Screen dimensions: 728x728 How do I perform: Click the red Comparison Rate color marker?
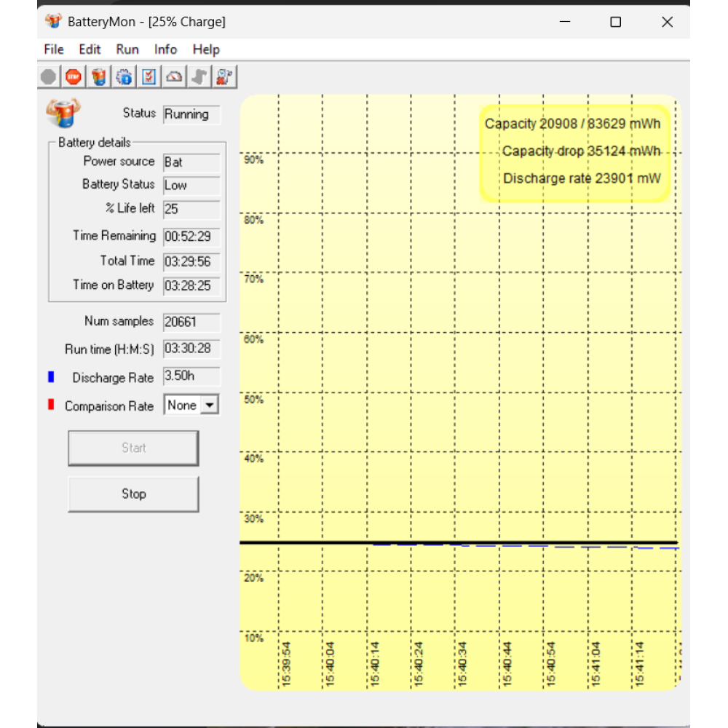click(51, 404)
